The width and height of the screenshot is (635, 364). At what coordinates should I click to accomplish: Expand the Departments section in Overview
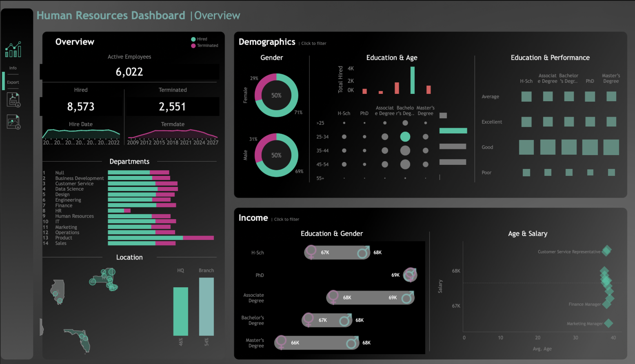[x=129, y=161]
